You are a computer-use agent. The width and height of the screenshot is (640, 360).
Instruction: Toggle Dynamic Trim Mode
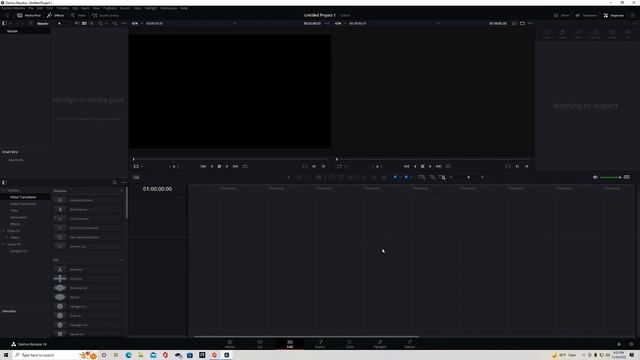[309, 177]
